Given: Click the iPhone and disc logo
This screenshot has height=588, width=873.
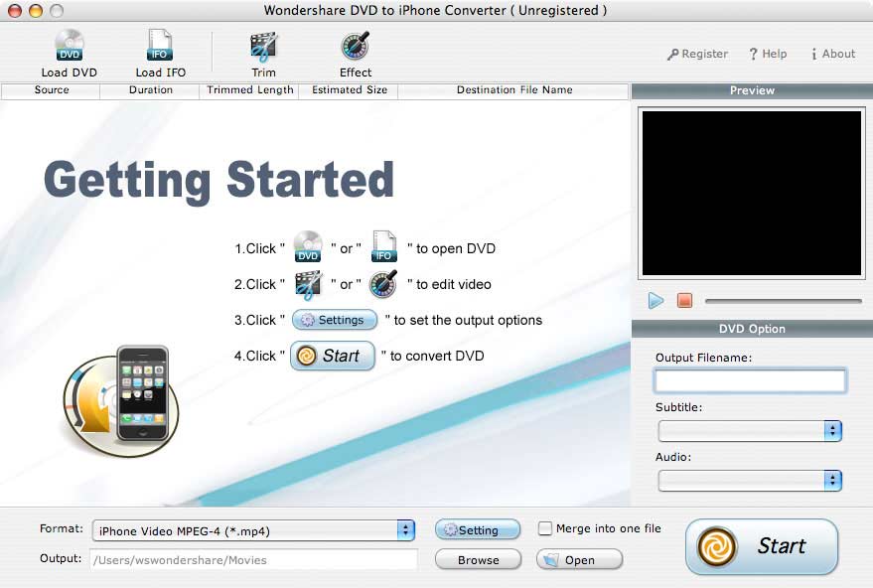Looking at the screenshot, I should 121,400.
